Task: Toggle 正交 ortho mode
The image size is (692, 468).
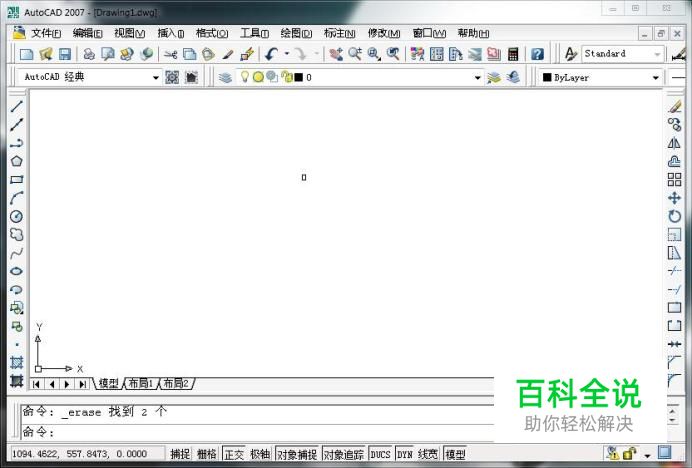Action: [x=234, y=454]
